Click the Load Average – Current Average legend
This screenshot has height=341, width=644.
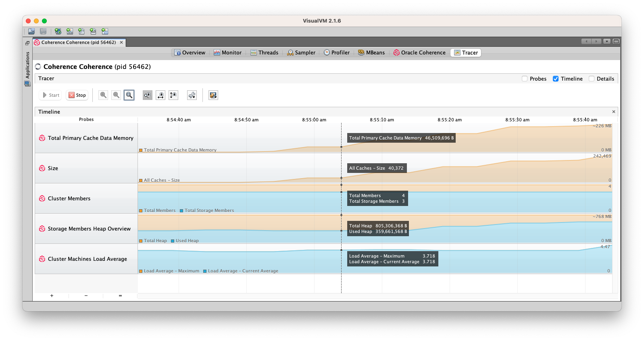click(243, 271)
